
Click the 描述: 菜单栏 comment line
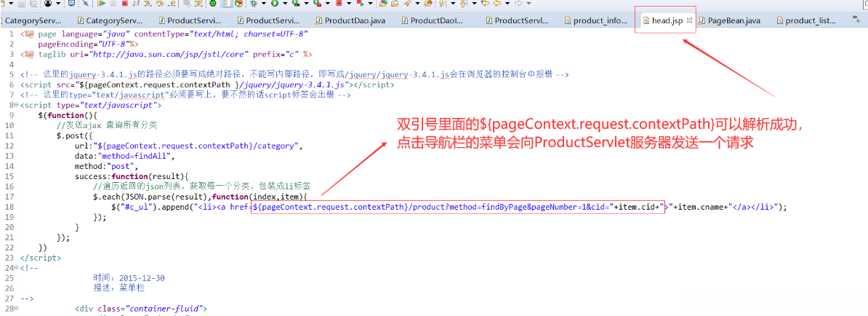119,288
